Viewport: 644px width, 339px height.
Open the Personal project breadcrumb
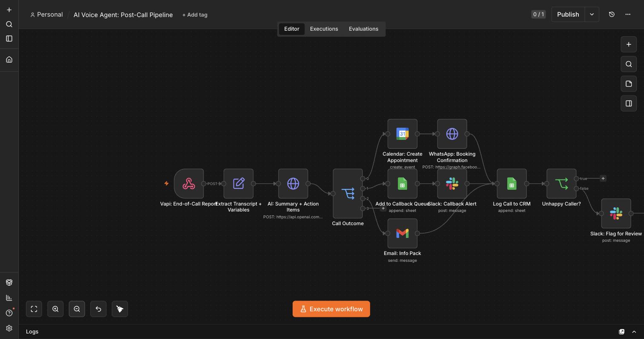pos(46,14)
